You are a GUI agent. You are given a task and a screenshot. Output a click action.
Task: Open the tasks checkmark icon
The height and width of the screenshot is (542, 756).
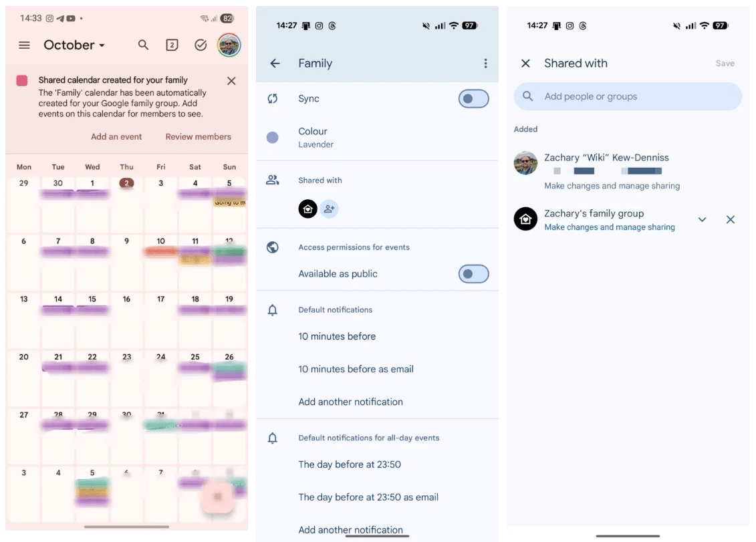(201, 45)
